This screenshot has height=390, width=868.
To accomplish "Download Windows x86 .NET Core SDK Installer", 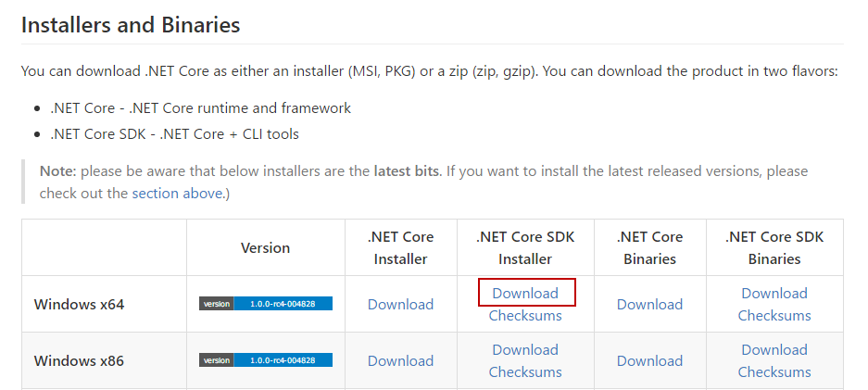I will 525,349.
